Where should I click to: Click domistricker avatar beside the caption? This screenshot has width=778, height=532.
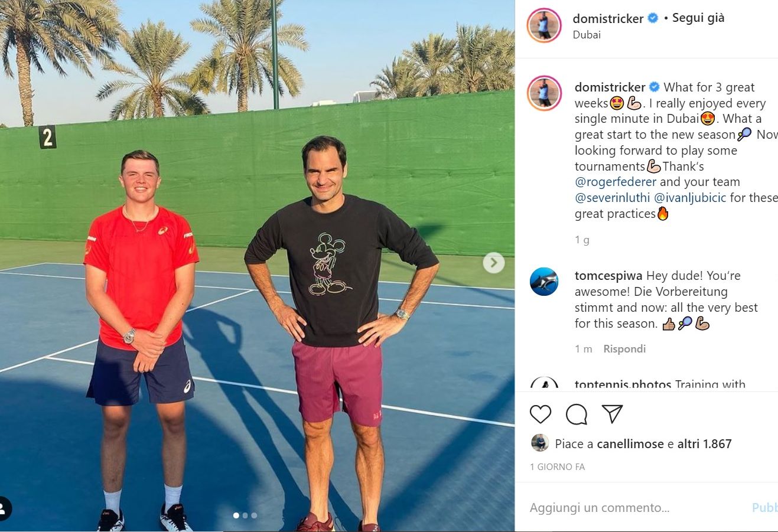click(544, 93)
